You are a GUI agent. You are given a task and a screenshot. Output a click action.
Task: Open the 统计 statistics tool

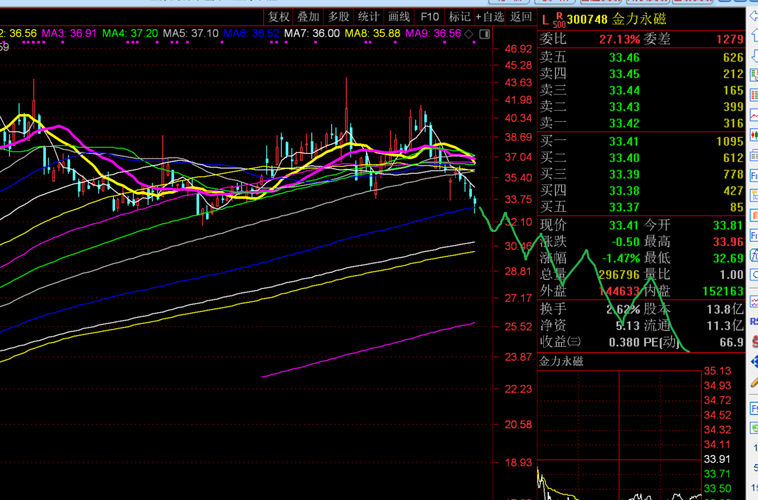tap(368, 17)
